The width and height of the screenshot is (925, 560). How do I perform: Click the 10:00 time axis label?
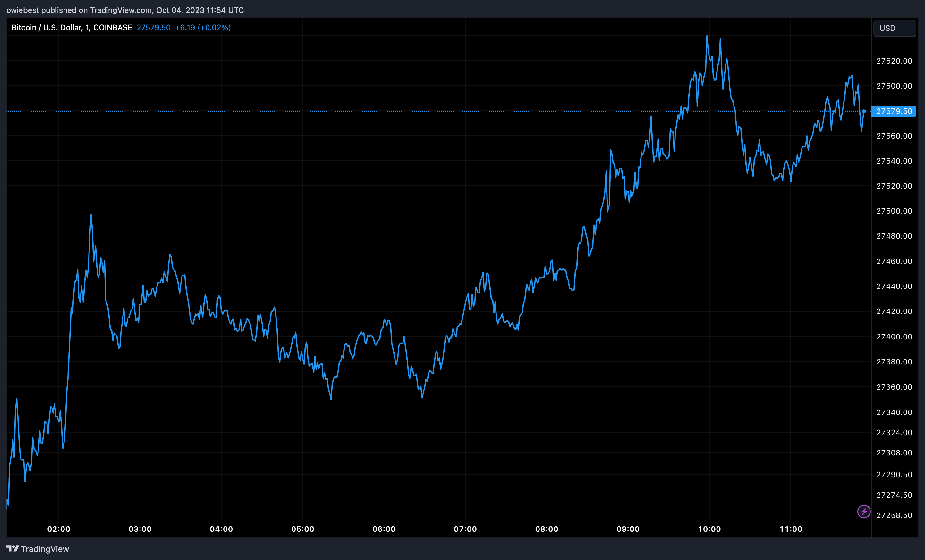coord(709,529)
